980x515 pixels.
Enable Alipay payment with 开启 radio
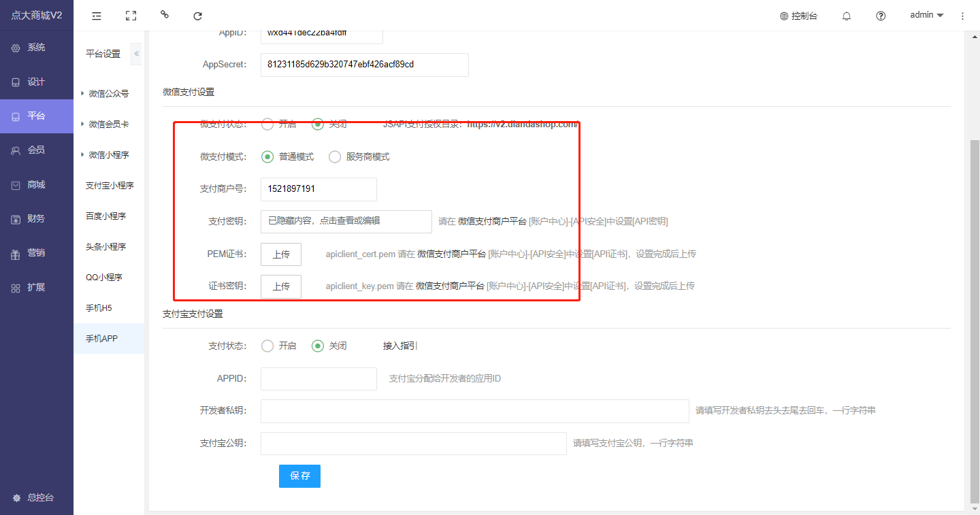[x=267, y=346]
